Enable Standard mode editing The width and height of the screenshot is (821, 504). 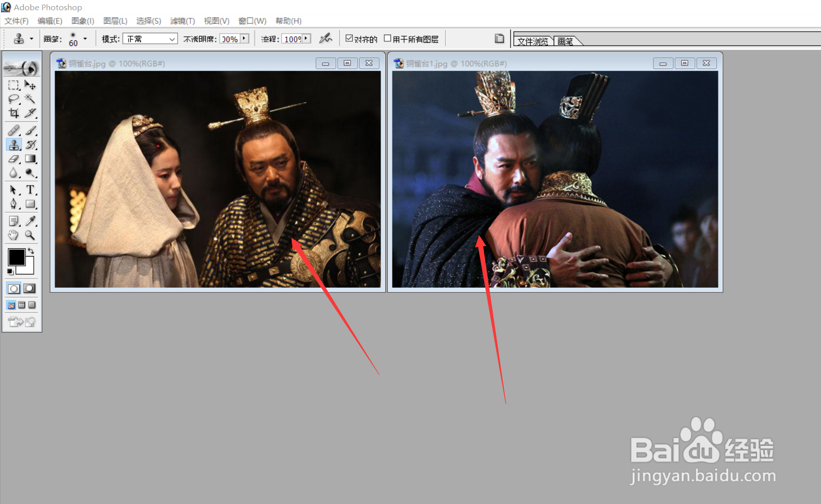14,289
